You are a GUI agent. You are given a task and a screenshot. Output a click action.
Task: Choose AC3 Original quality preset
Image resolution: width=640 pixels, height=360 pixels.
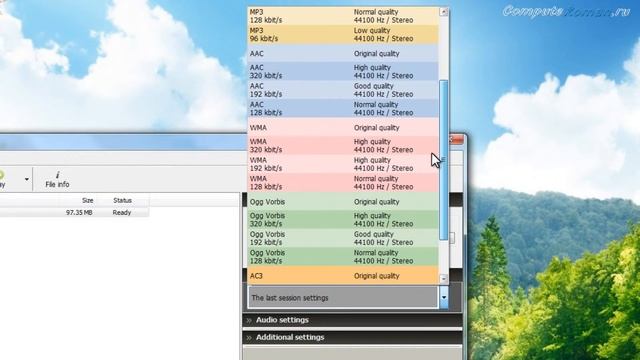click(343, 276)
